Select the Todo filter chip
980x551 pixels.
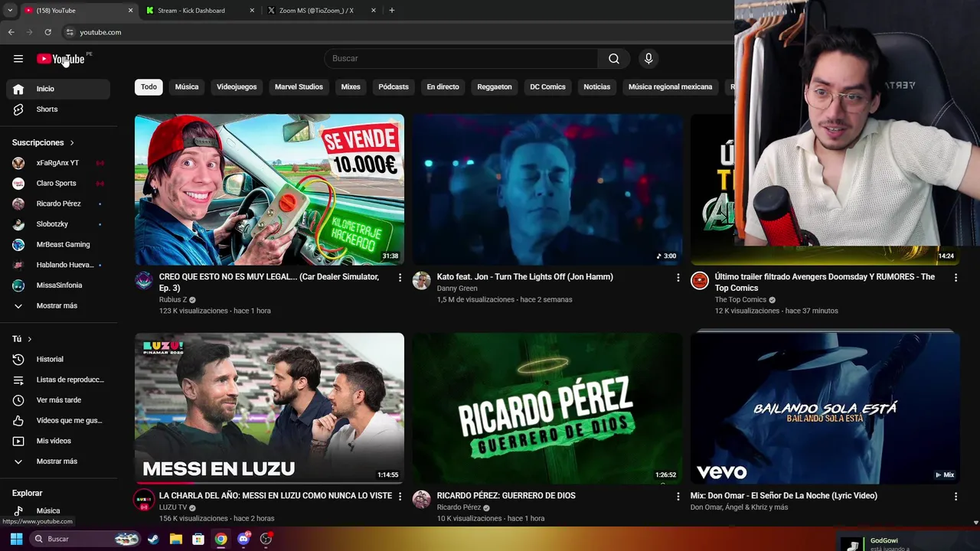coord(149,87)
